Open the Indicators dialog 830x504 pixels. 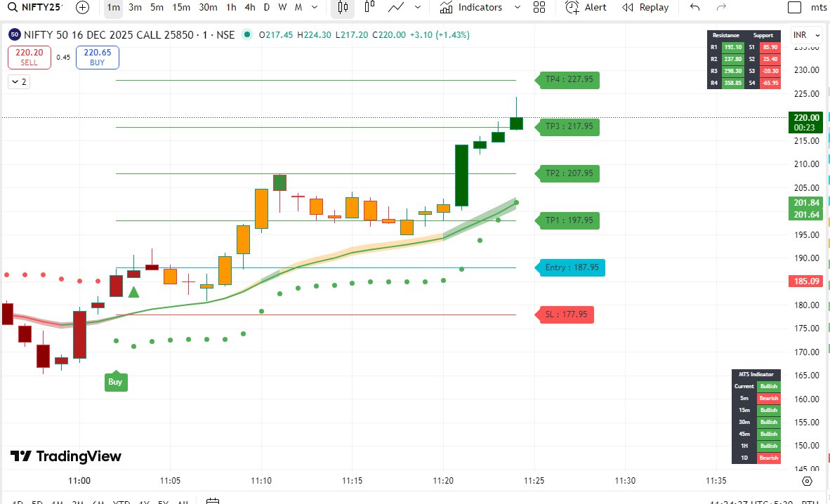click(471, 8)
